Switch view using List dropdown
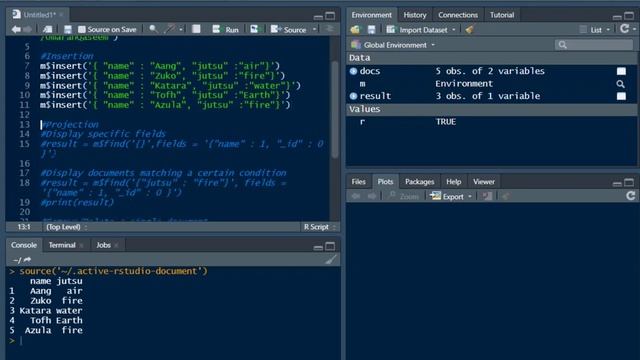The image size is (640, 360). coord(595,30)
